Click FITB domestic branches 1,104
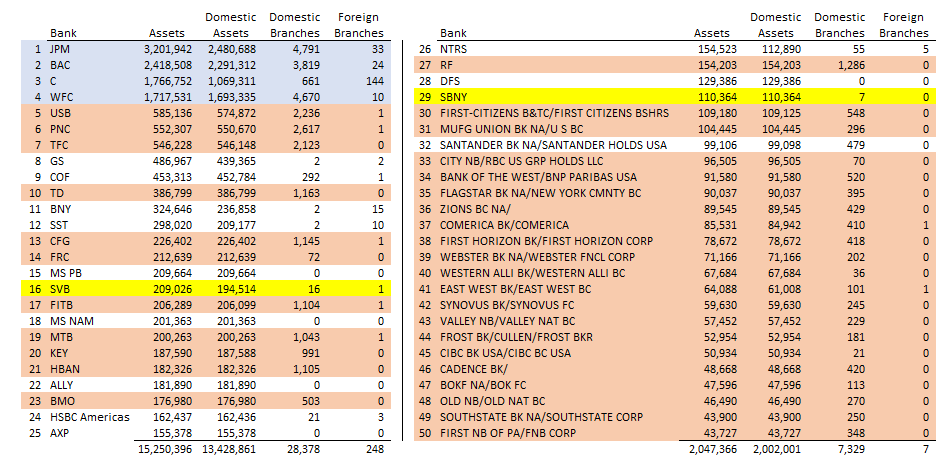Viewport: 950px width, 465px height. tap(305, 305)
